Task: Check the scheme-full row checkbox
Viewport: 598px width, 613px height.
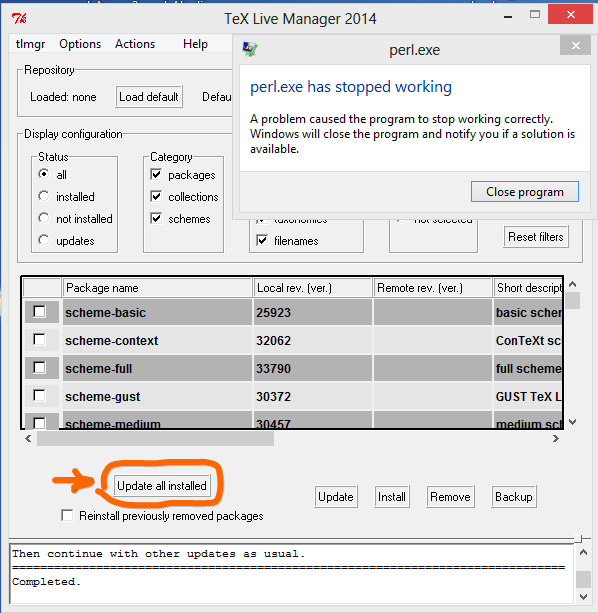Action: pyautogui.click(x=39, y=367)
